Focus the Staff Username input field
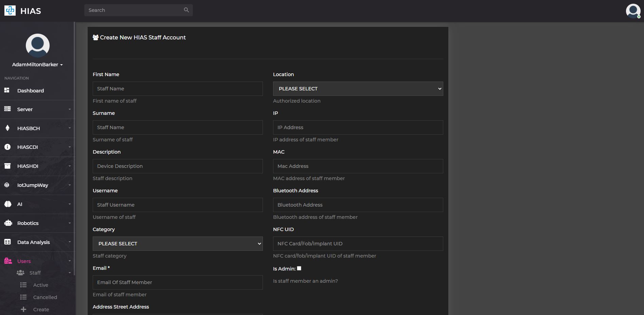The width and height of the screenshot is (644, 315). [178, 205]
